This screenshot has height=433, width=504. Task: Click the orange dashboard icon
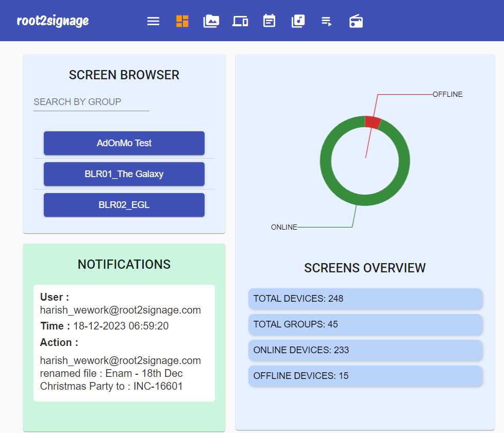pyautogui.click(x=182, y=21)
